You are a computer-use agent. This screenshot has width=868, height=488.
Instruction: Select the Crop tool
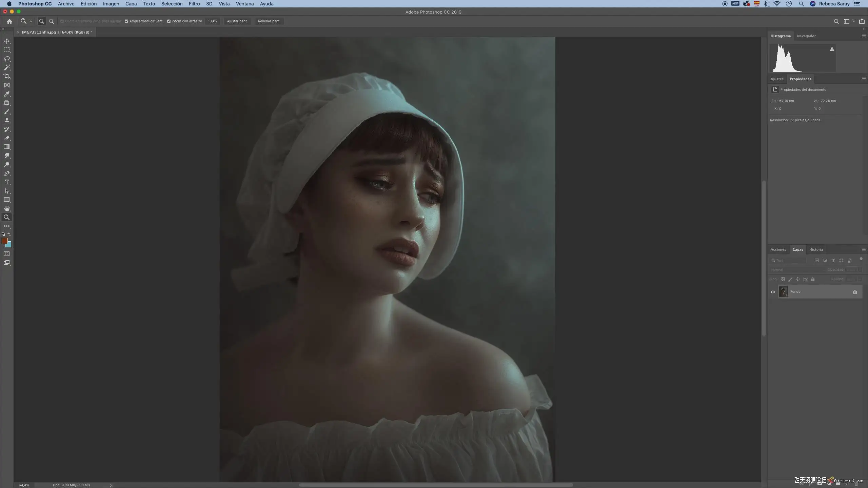pos(7,76)
